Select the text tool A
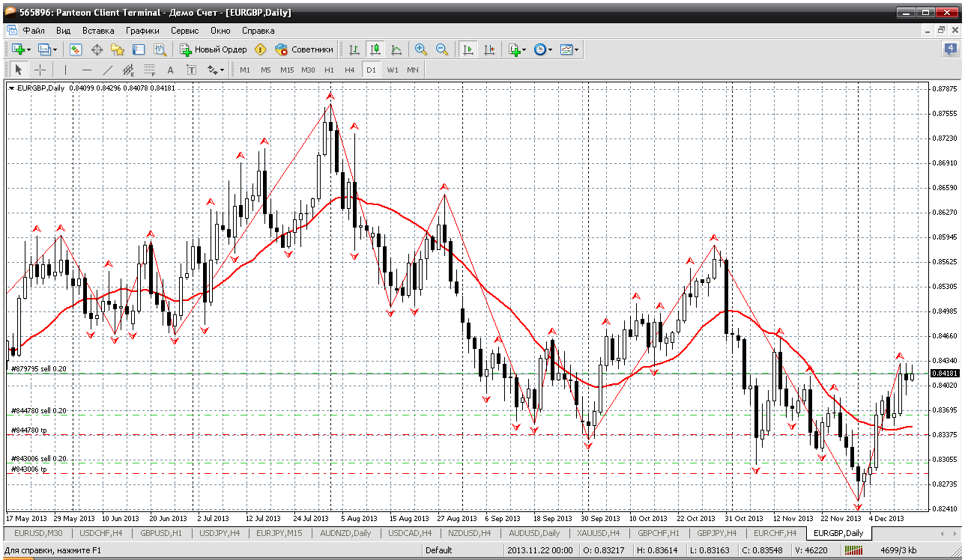This screenshot has width=965, height=560. 170,70
